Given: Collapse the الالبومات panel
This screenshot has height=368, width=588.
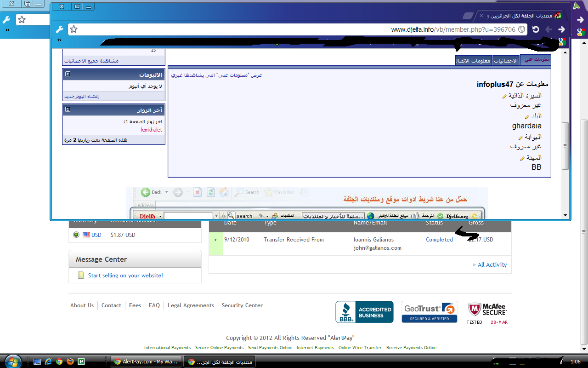Looking at the screenshot, I should pyautogui.click(x=68, y=74).
